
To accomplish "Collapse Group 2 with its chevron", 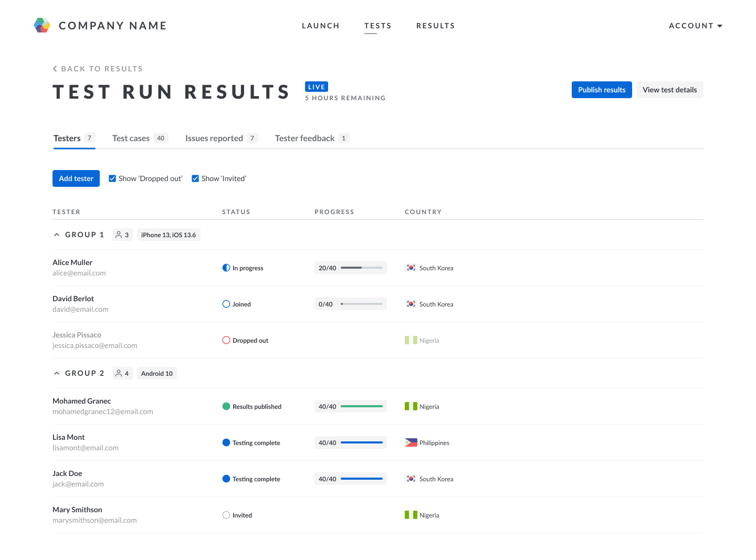I will tap(57, 373).
